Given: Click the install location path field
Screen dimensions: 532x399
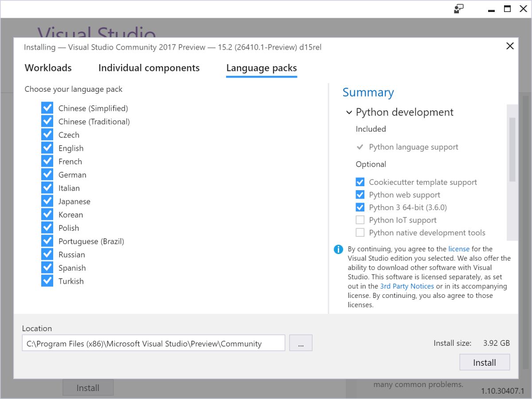Looking at the screenshot, I should [153, 343].
